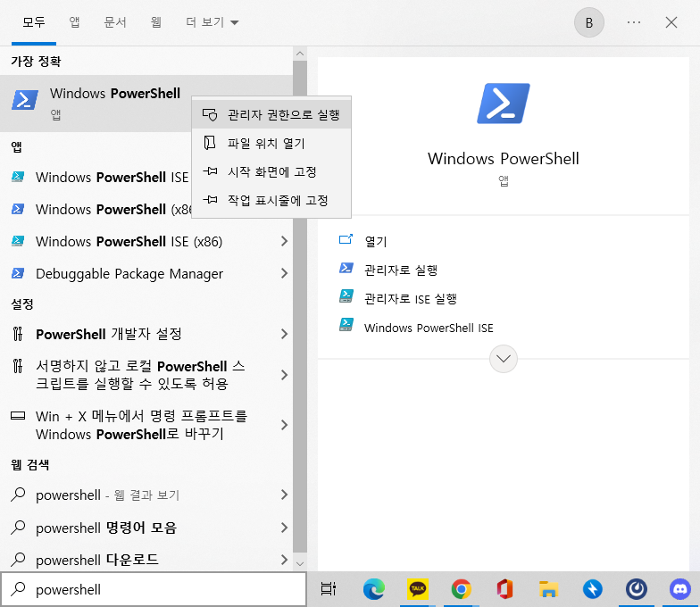Expand more actions with down chevron
The image size is (700, 607).
pos(504,359)
